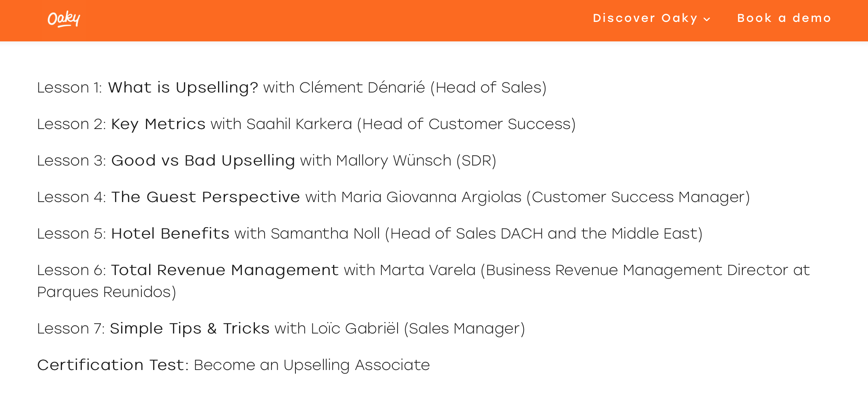Click presenter name Maria Giovanna Argiolas
This screenshot has width=868, height=413.
(432, 197)
